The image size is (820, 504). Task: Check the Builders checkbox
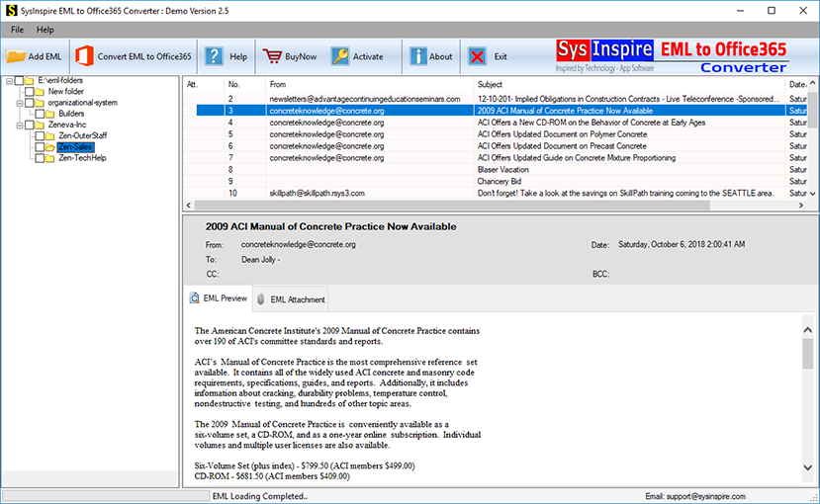tap(40, 114)
